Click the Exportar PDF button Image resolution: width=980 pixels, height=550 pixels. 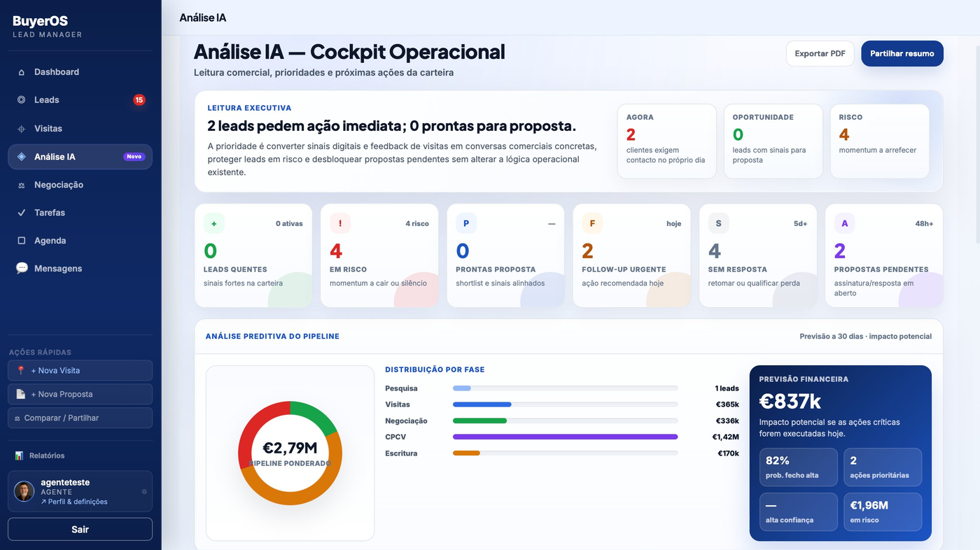tap(820, 54)
